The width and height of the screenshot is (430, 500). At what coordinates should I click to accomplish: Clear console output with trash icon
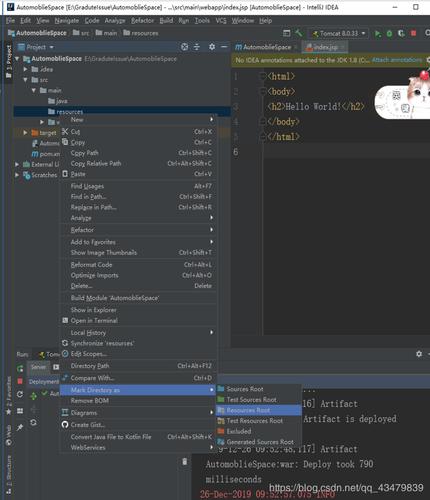(185, 462)
